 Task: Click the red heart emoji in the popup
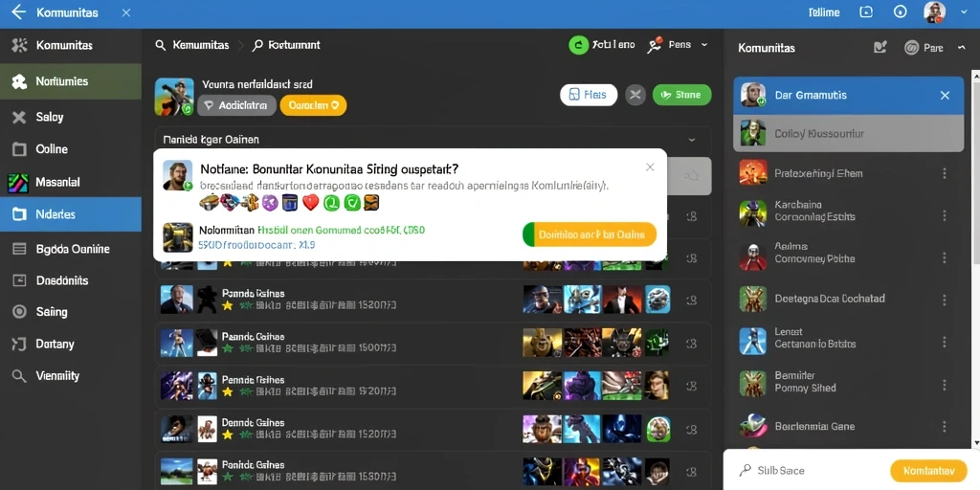[x=311, y=202]
